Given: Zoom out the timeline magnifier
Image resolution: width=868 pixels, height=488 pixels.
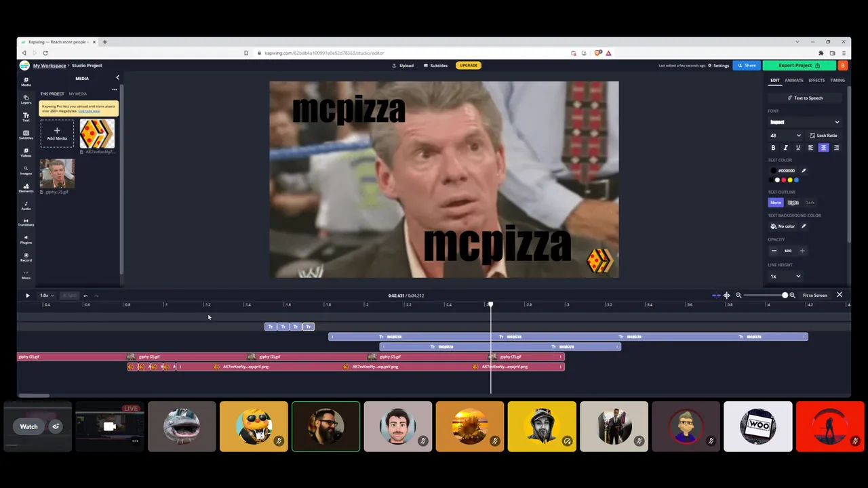Looking at the screenshot, I should point(738,296).
